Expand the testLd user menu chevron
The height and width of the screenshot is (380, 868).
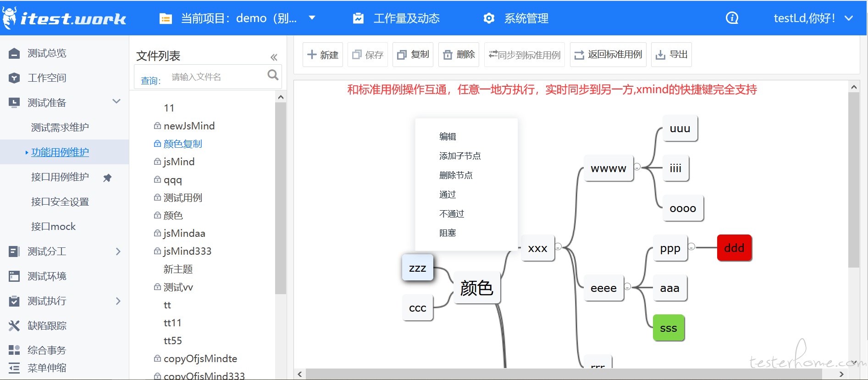[x=849, y=18]
